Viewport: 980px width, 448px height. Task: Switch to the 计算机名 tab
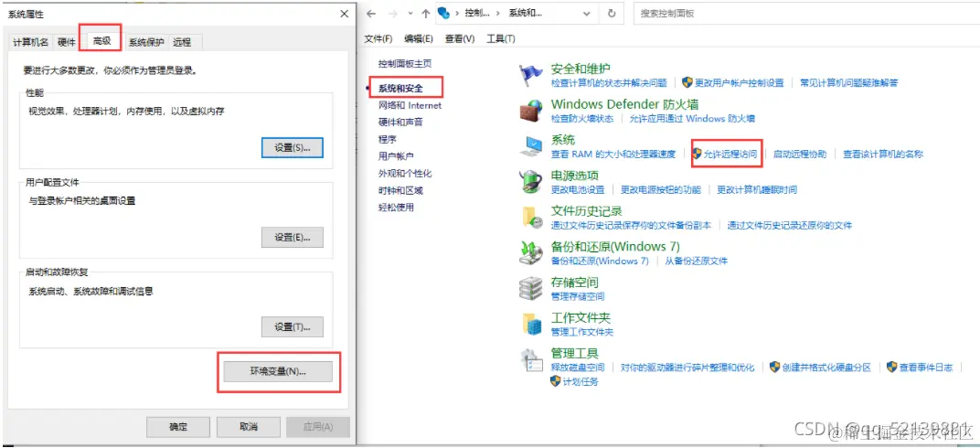click(30, 42)
